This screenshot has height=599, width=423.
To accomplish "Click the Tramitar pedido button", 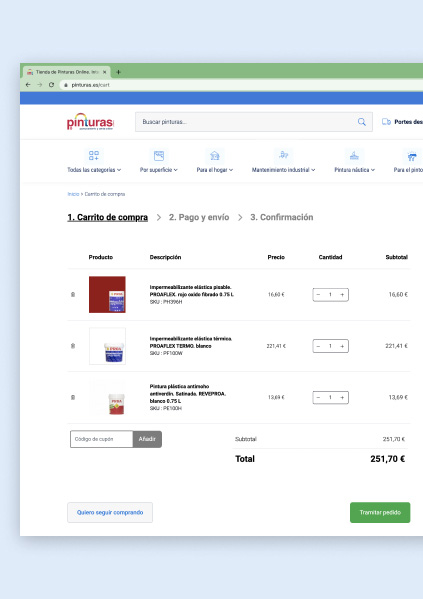I will [x=380, y=512].
